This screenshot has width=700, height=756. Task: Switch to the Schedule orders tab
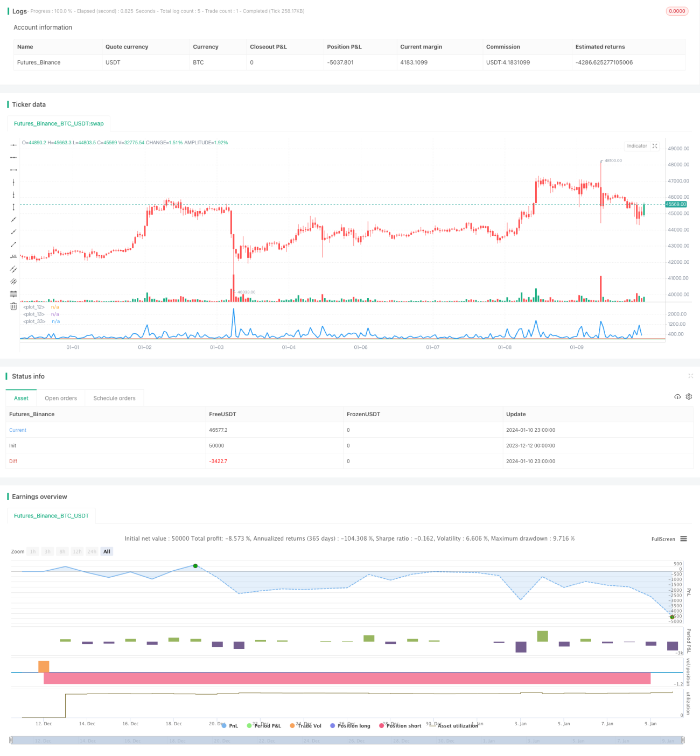[x=114, y=398]
